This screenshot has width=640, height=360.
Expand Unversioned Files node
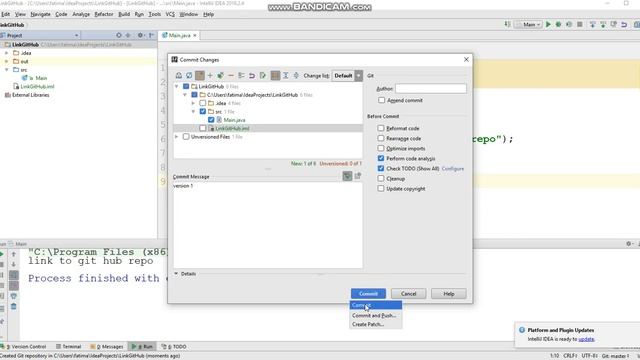click(x=177, y=136)
